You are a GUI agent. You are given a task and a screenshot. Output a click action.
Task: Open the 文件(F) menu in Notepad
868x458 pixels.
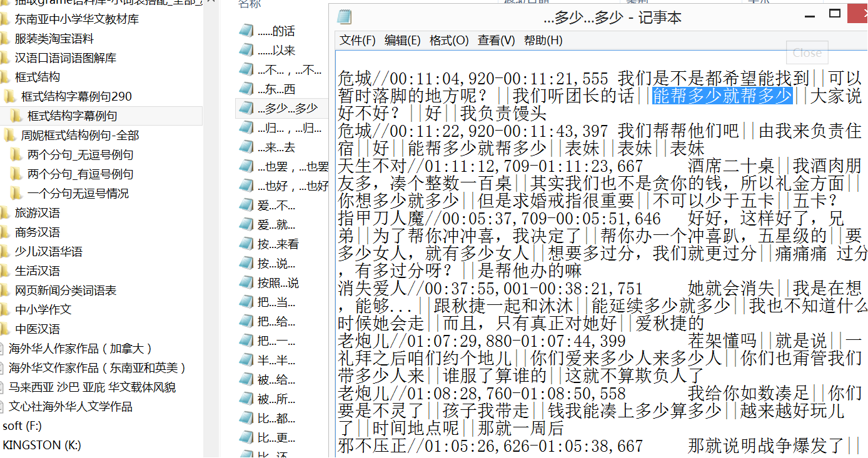(x=357, y=41)
